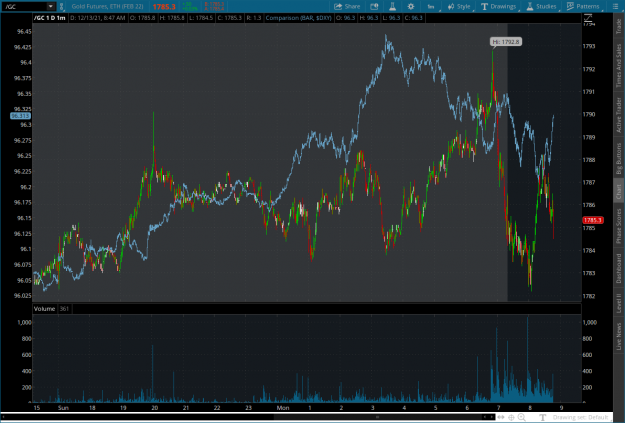The image size is (625, 423).
Task: Click Gold Futures, ETH (FEB 22) description
Action: 107,6
